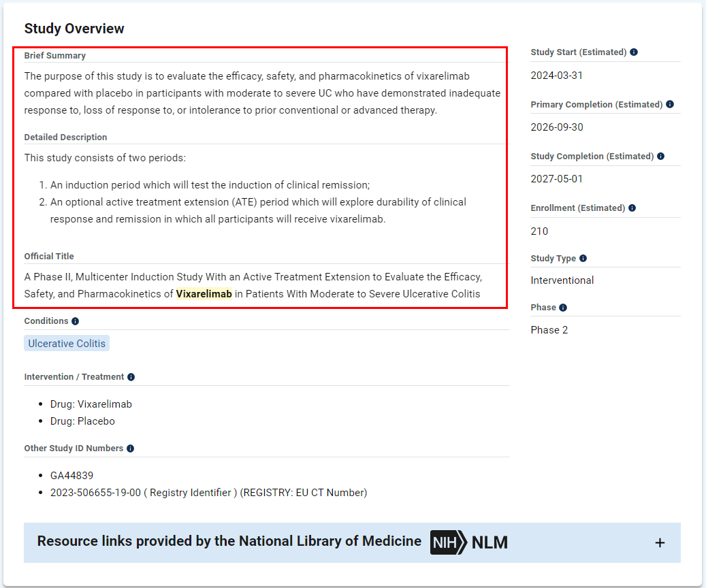This screenshot has height=588, width=706.
Task: Click the Study Completion (Estimated) info icon
Action: pyautogui.click(x=660, y=157)
